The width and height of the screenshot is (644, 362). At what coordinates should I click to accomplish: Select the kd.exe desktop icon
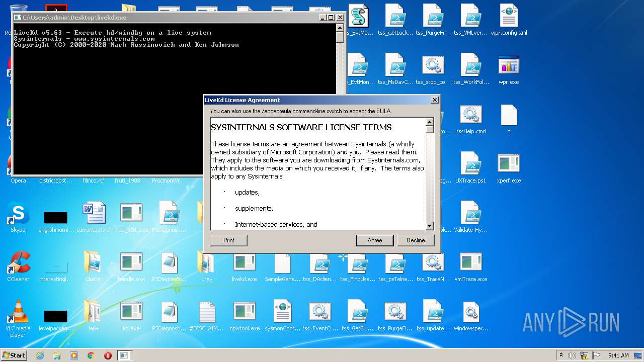[131, 316]
